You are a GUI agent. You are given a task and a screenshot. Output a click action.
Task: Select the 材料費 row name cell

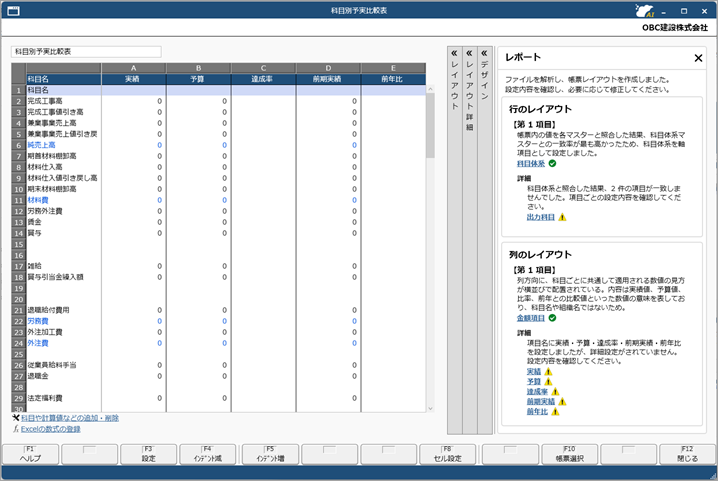point(64,200)
